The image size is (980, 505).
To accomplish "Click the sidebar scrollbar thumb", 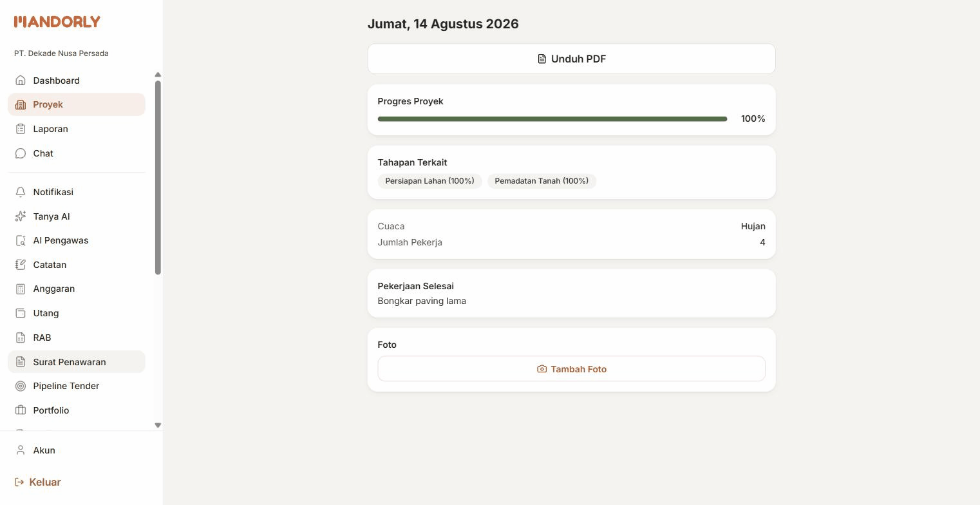I will coord(158,178).
